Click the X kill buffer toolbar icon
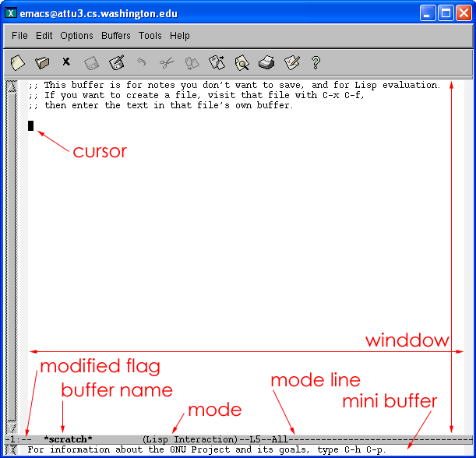The image size is (476, 458). pos(66,62)
